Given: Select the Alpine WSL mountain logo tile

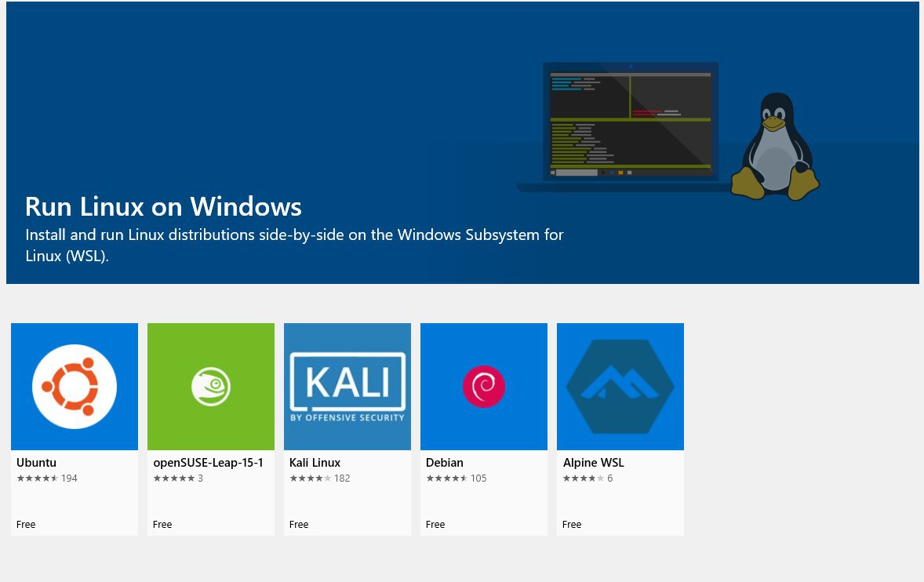Looking at the screenshot, I should tap(620, 387).
